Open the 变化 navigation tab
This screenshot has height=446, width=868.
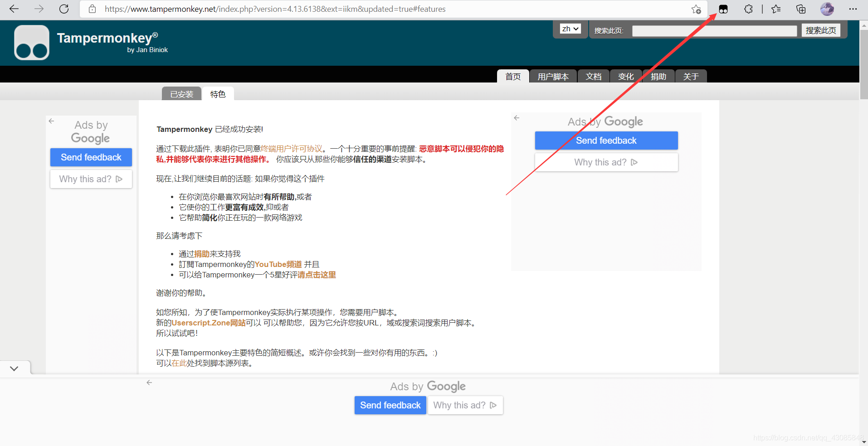tap(626, 76)
